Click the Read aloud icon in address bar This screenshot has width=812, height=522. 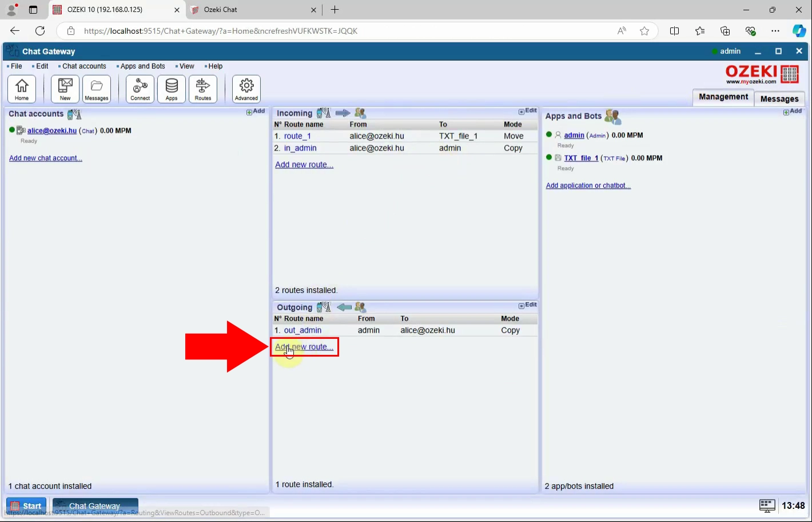(x=622, y=31)
